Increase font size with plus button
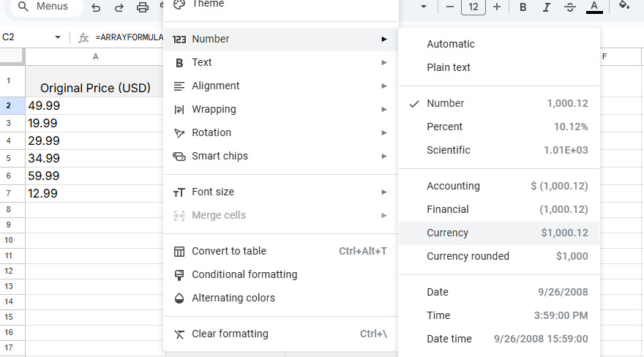This screenshot has width=644, height=357. click(x=497, y=7)
